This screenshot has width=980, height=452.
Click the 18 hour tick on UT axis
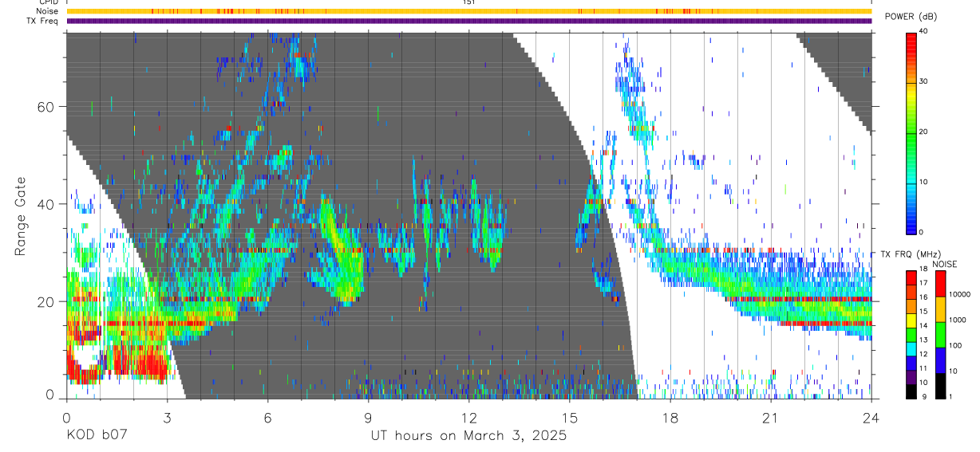(670, 417)
